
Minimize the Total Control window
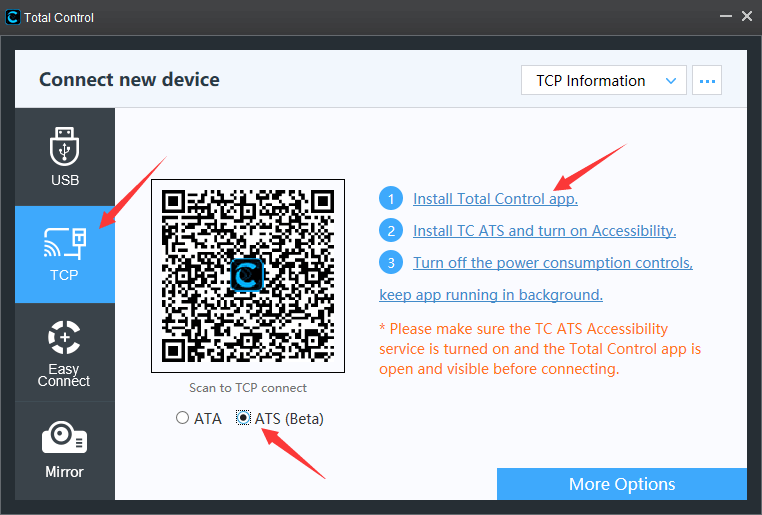(x=726, y=17)
